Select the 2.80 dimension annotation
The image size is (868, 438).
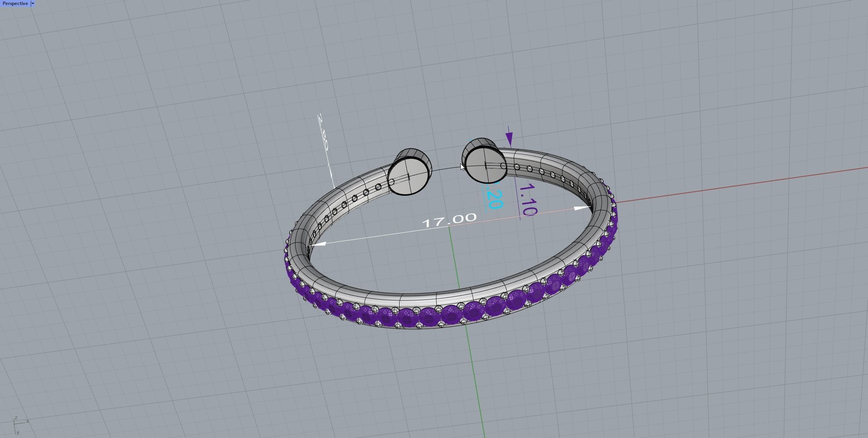(x=323, y=132)
